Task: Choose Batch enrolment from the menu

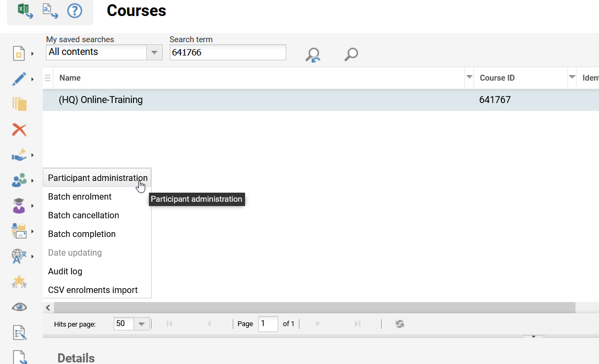Action: tap(80, 197)
